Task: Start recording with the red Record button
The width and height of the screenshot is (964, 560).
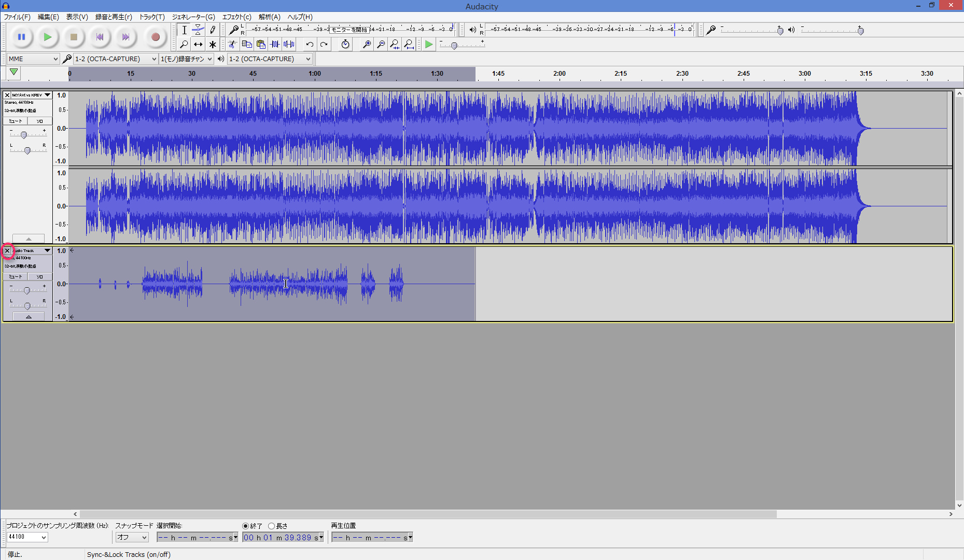Action: (155, 37)
